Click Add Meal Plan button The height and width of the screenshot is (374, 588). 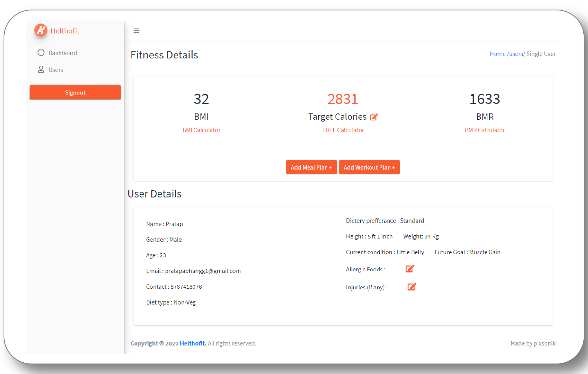(311, 168)
